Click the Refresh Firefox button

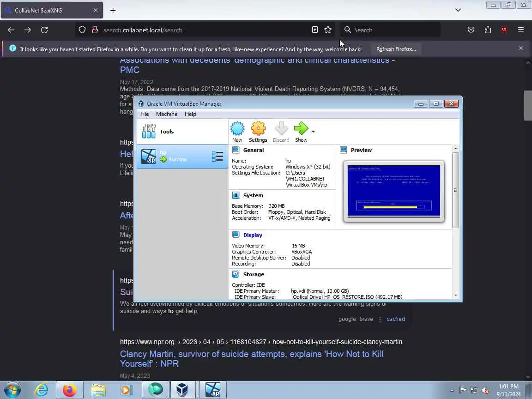(396, 49)
